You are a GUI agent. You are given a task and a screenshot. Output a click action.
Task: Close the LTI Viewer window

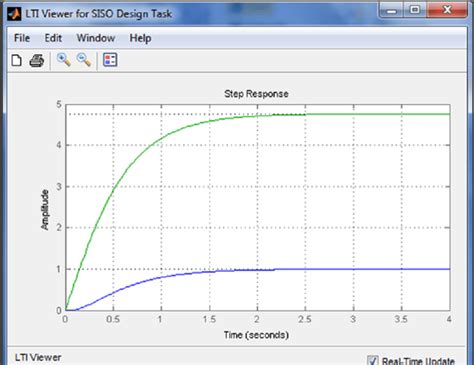point(447,10)
